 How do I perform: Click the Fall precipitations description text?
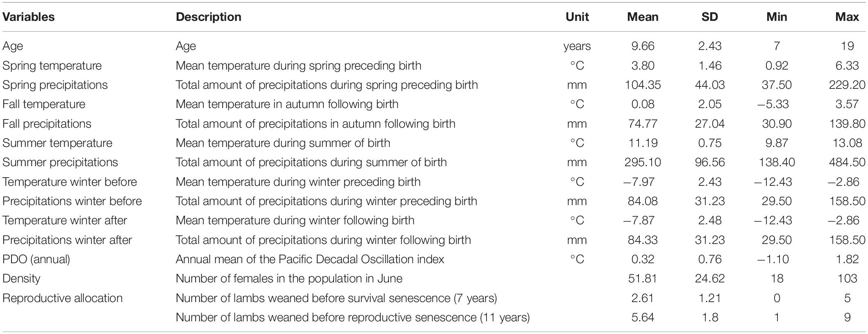coord(316,124)
